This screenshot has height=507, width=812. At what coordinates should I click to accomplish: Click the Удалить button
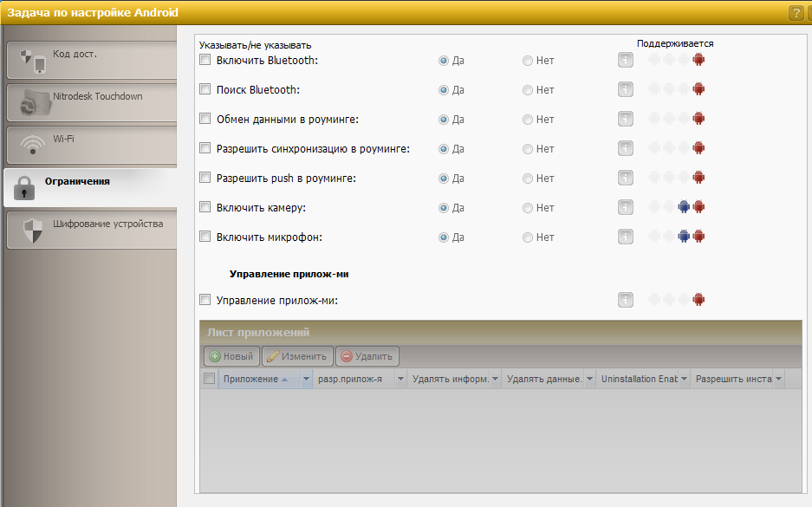(x=367, y=356)
